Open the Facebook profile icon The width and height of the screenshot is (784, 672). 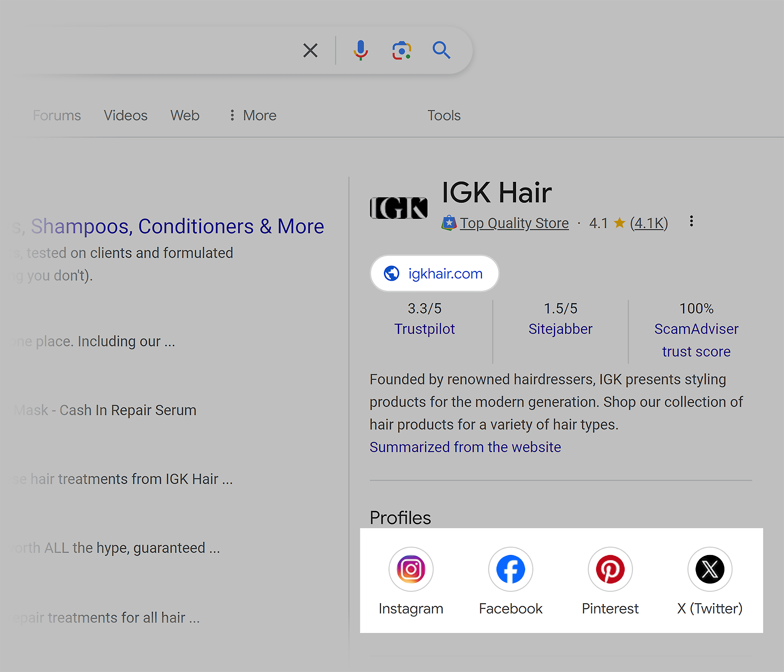(511, 569)
